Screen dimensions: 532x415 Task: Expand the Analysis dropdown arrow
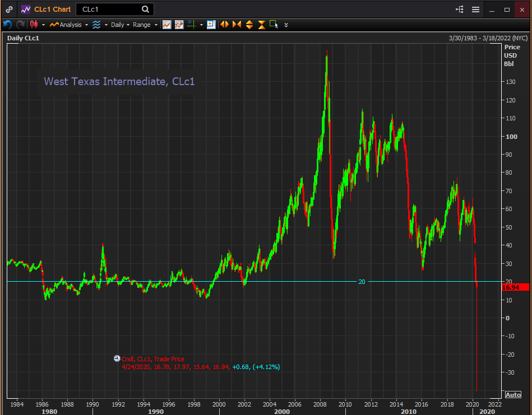tap(86, 25)
